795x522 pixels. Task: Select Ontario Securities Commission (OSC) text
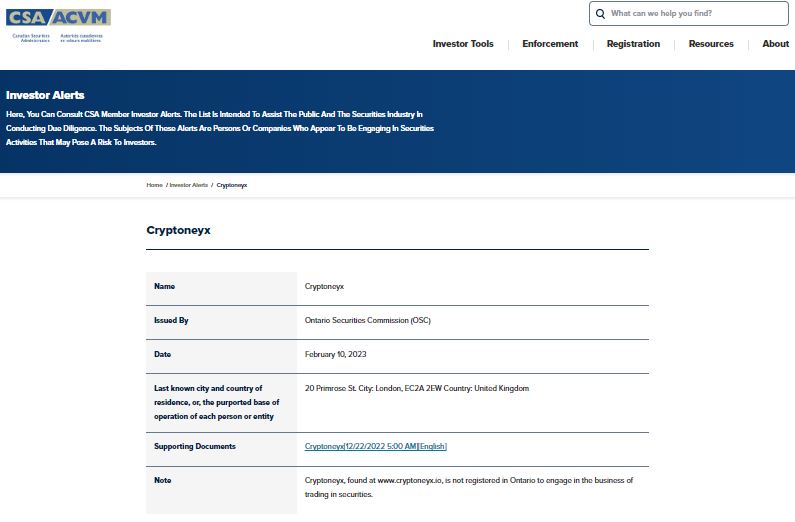click(368, 320)
